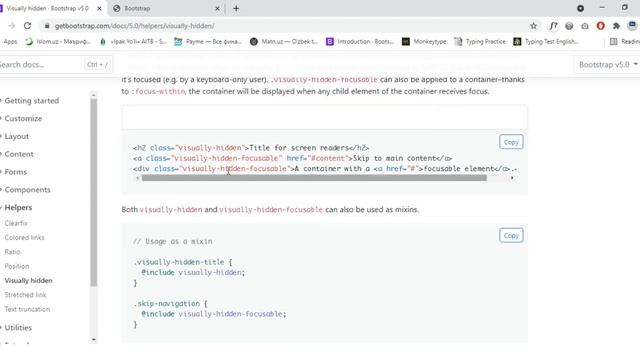The image size is (640, 360).
Task: Click the code scrollbar right arrow
Action: (512, 178)
